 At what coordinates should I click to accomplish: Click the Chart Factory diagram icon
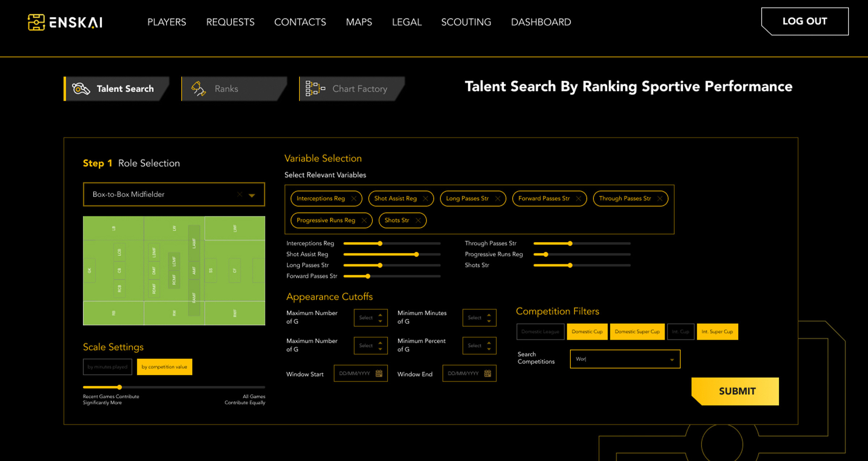315,89
